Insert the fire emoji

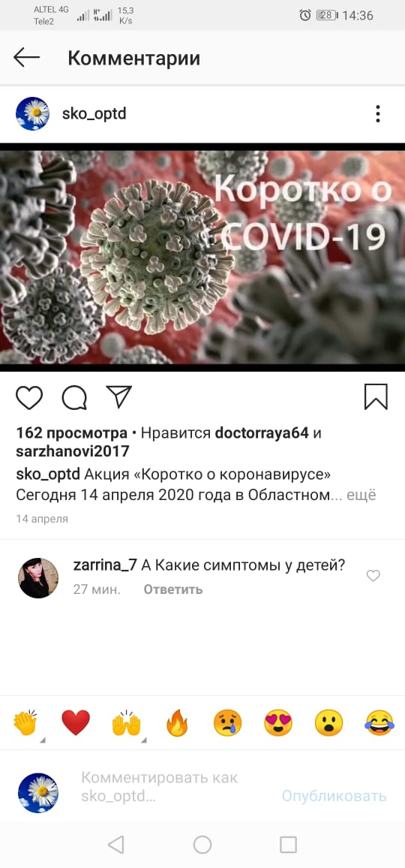[x=177, y=722]
